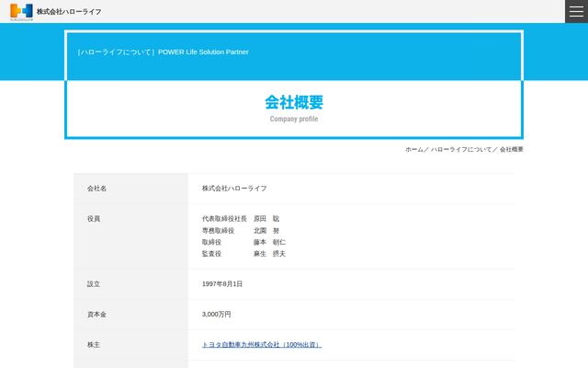Click the 3,000万円 capital value
This screenshot has height=368, width=588.
coord(217,315)
